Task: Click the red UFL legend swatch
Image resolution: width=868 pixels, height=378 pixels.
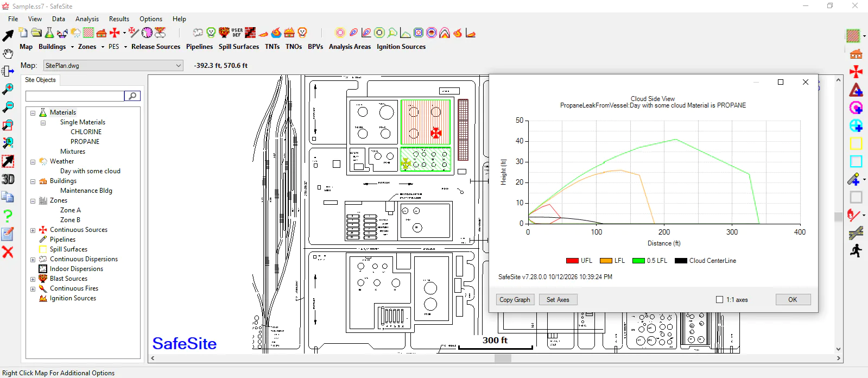Action: click(572, 261)
